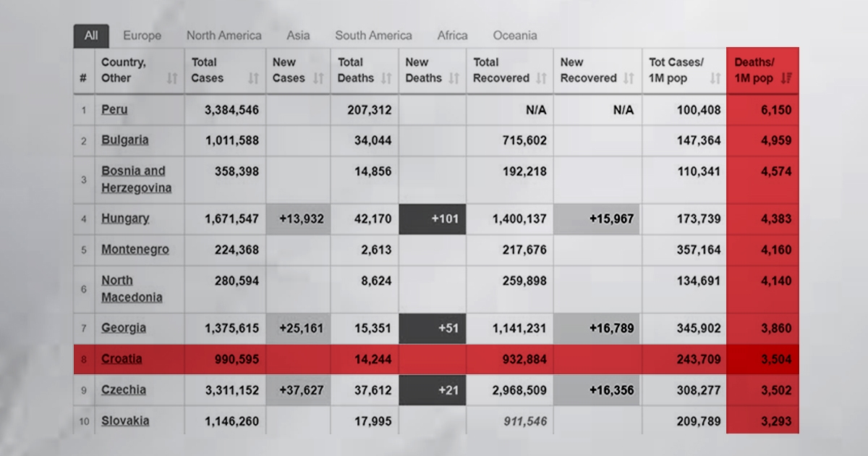The height and width of the screenshot is (456, 868).
Task: Click Georgia's new deaths cell +51
Action: pos(433,328)
